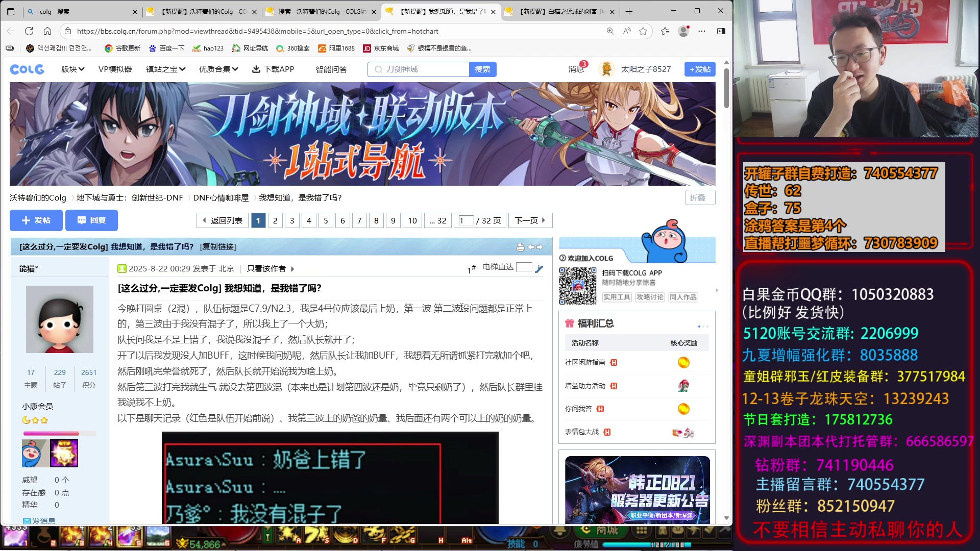Click the browser address bar URL
This screenshot has width=980, height=551.
[x=257, y=31]
